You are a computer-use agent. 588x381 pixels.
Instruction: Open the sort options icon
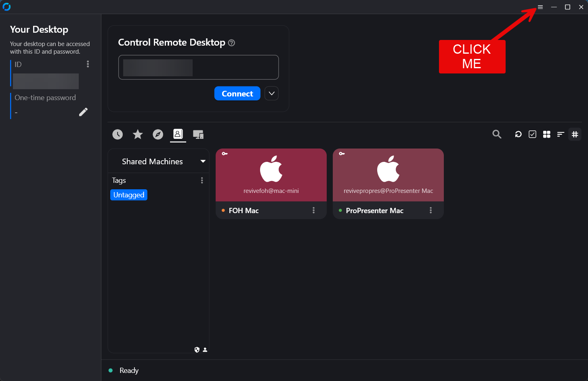tap(561, 134)
